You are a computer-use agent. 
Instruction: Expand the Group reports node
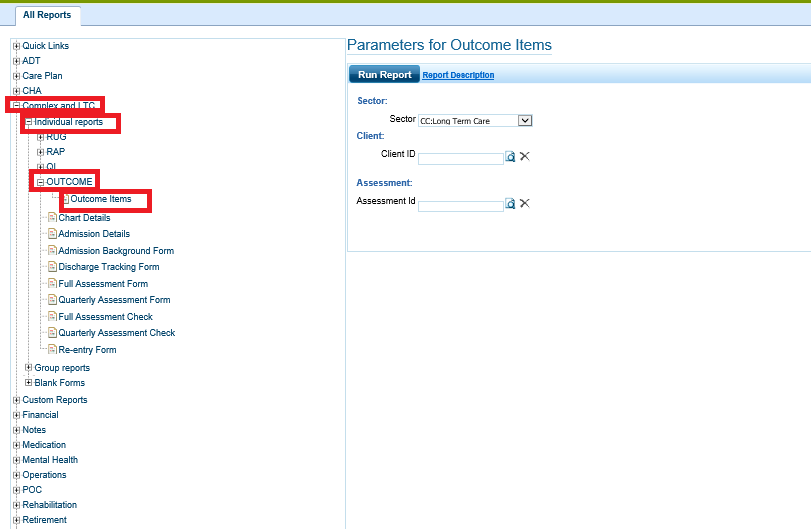coord(28,368)
